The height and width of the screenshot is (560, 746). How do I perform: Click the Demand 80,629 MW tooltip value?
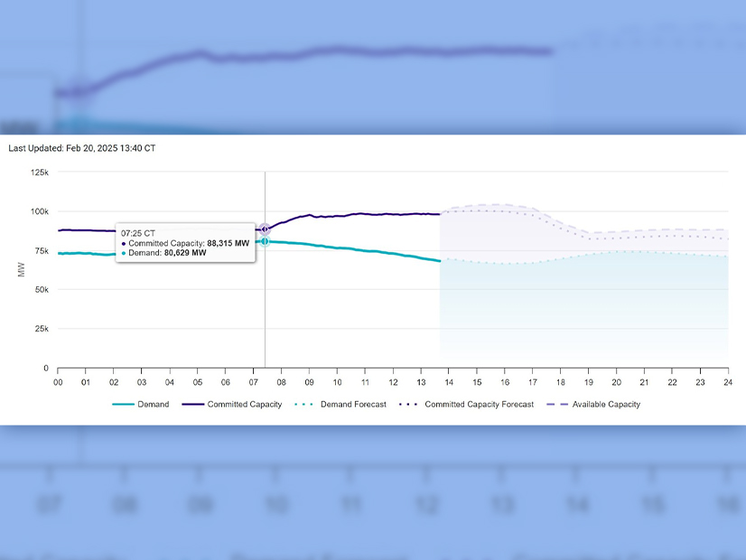[185, 254]
